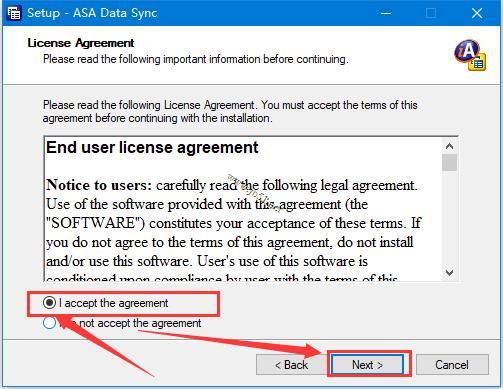
Task: Return to the previous page with < Back
Action: click(x=291, y=365)
